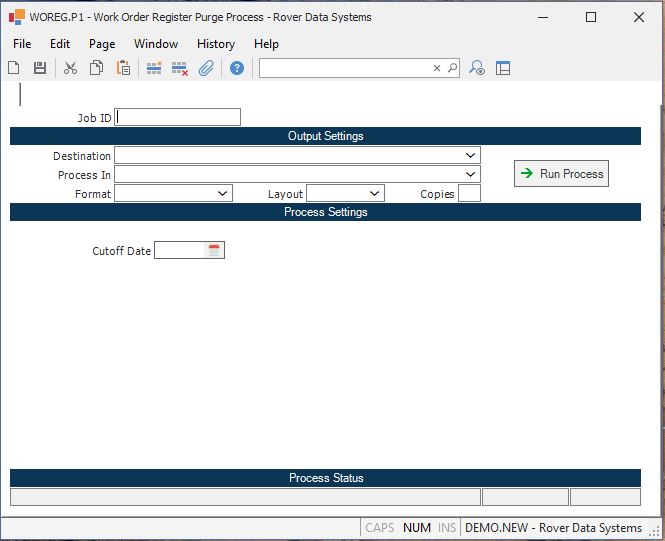The height and width of the screenshot is (541, 665).
Task: Click the New record toolbar icon
Action: pos(14,68)
